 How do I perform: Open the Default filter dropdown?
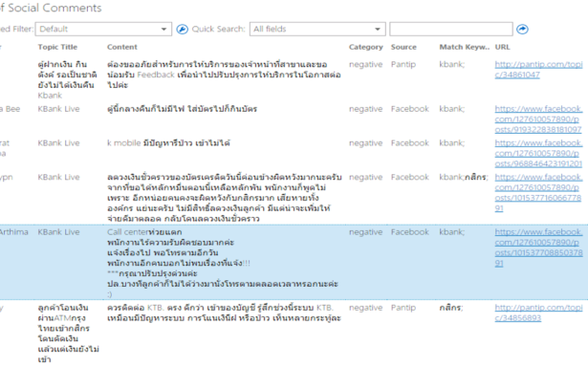(x=103, y=30)
